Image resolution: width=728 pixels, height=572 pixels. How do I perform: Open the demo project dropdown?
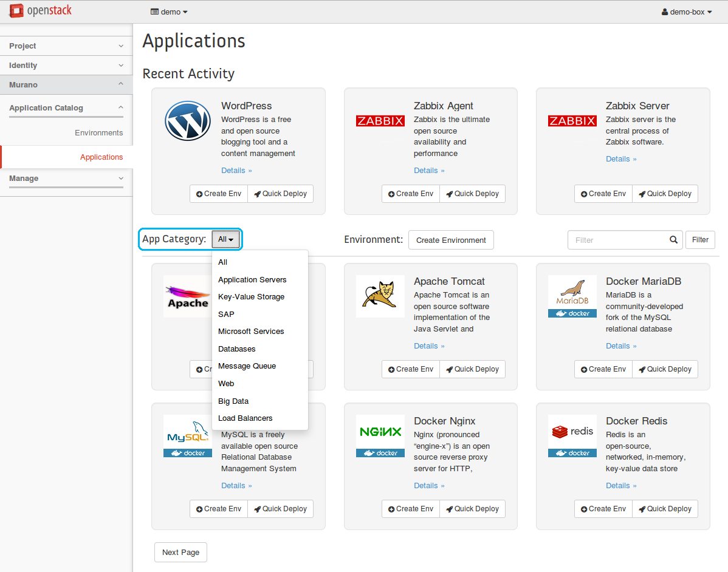(169, 12)
